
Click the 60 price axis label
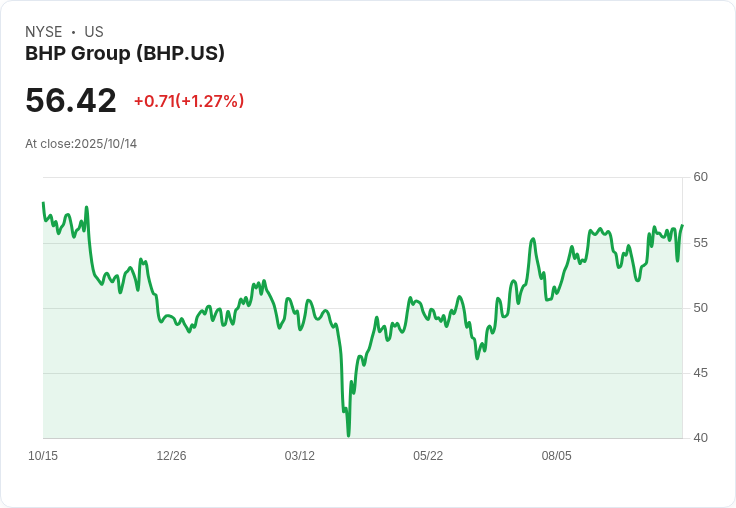coord(701,177)
